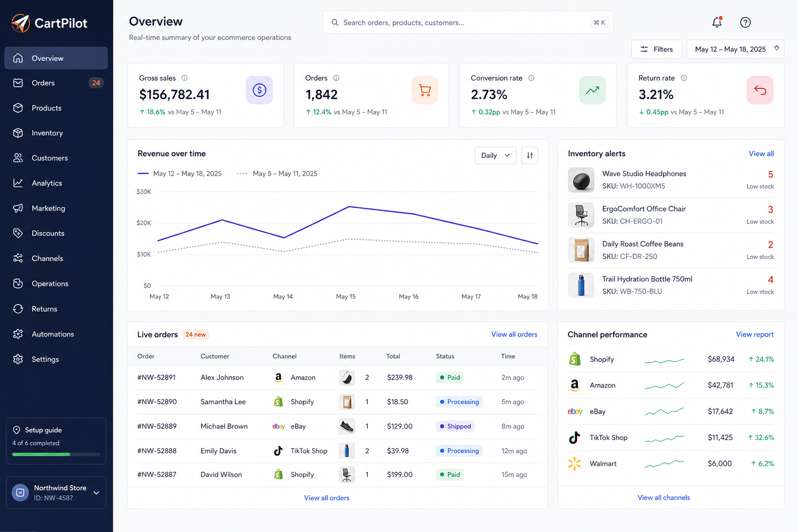Open Products in the sidebar

tap(56, 108)
